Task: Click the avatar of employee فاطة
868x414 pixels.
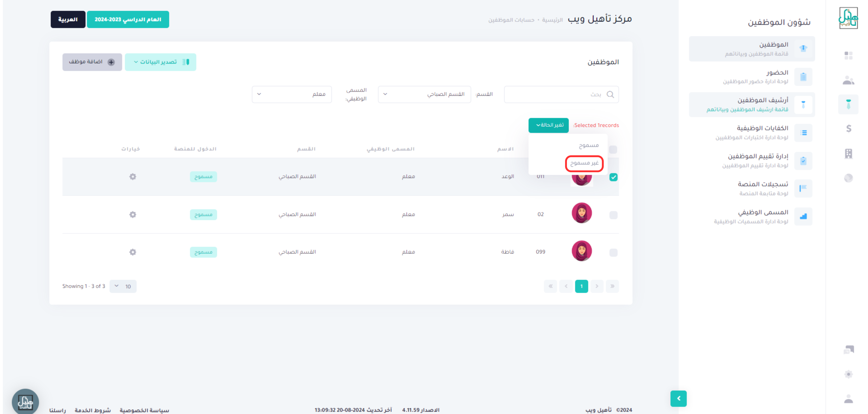Action: click(582, 251)
